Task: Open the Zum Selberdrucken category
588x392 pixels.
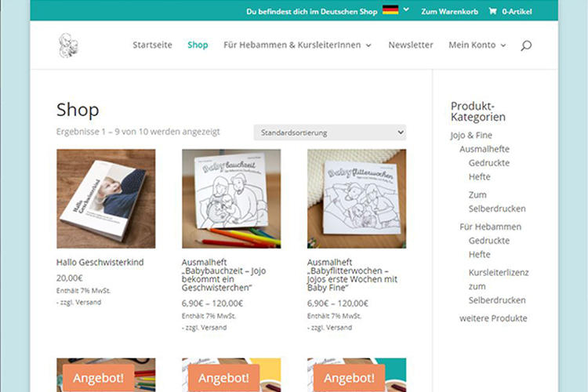Action: pos(497,201)
